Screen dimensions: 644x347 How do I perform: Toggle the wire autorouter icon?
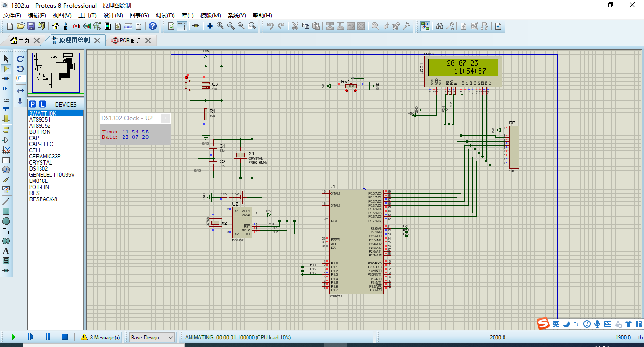point(425,26)
